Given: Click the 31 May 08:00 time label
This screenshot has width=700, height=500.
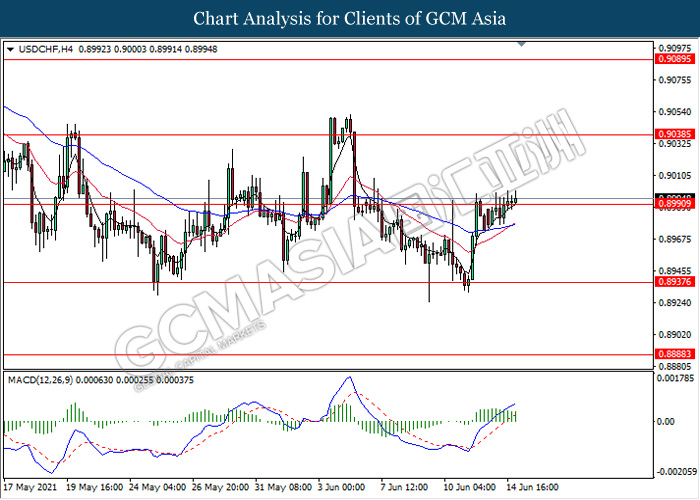Looking at the screenshot, I should (283, 487).
